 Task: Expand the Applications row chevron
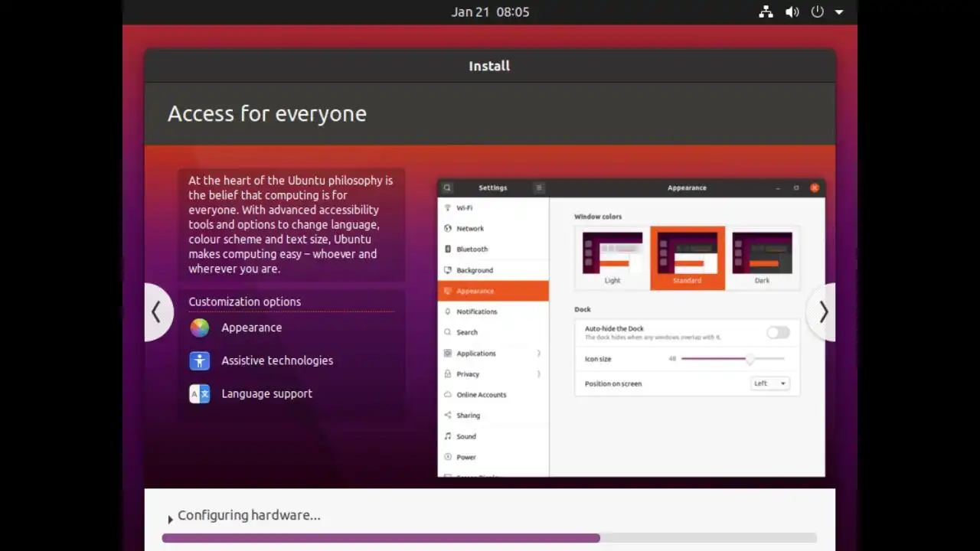tap(539, 353)
